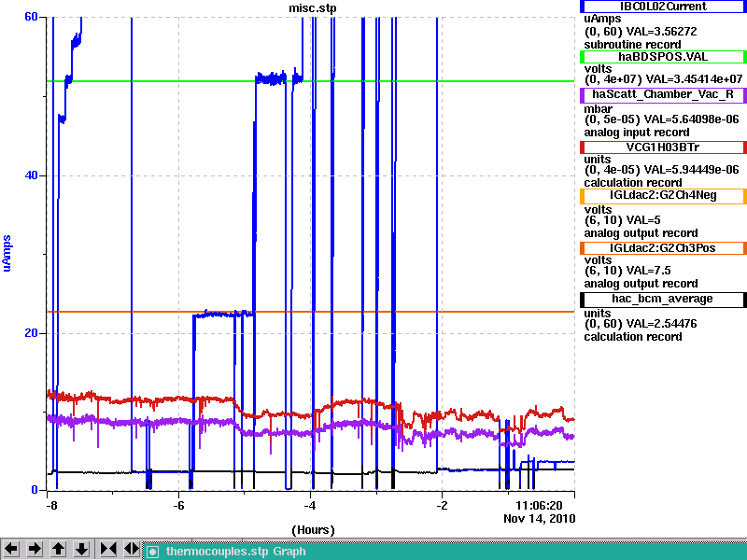Screen dimensions: 747x560
Task: Click the misc.stp graph title
Action: pos(313,8)
